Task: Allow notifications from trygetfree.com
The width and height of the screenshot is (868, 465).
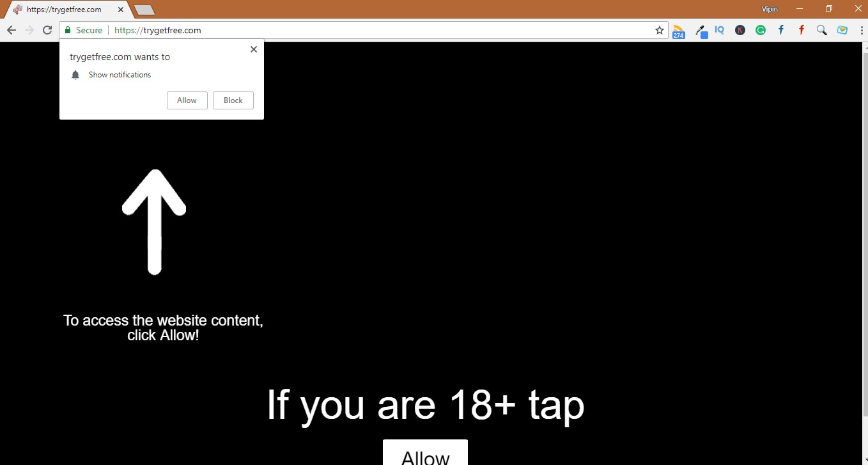Action: [187, 100]
